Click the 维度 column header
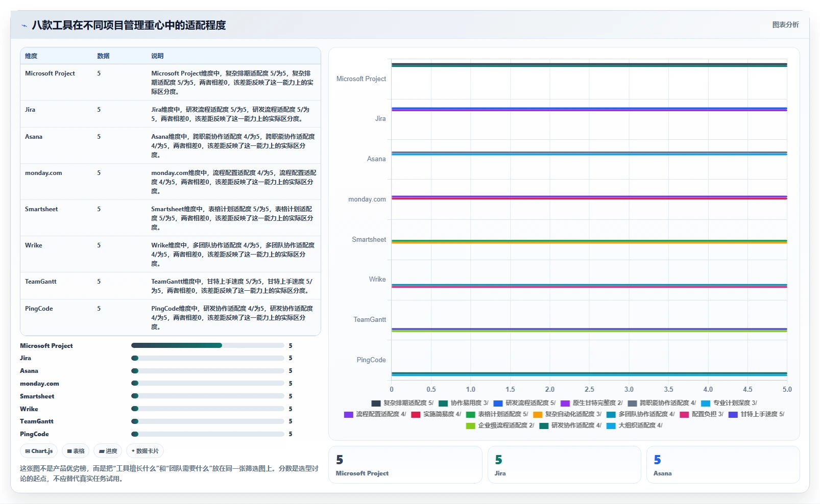The width and height of the screenshot is (820, 504). coord(31,56)
